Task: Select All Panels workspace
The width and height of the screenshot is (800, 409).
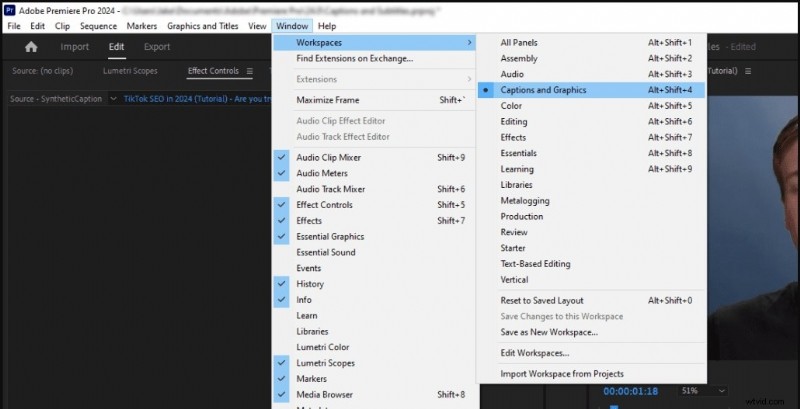Action: pyautogui.click(x=591, y=43)
